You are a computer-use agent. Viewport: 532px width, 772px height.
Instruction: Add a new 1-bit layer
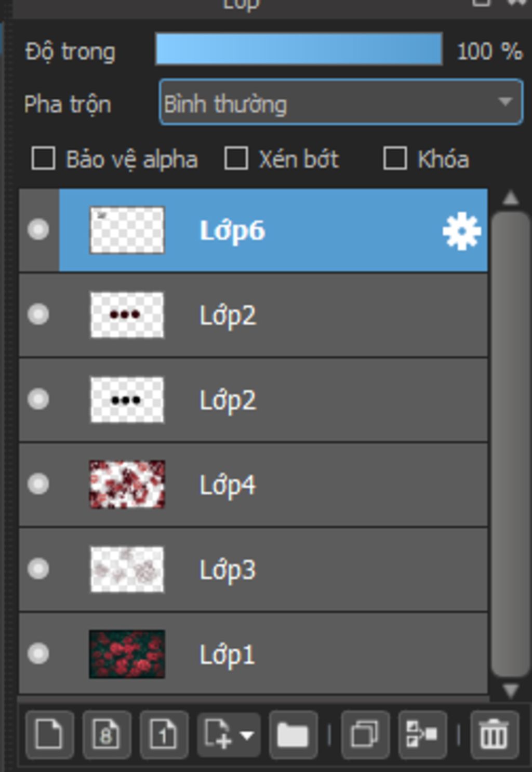click(x=164, y=735)
